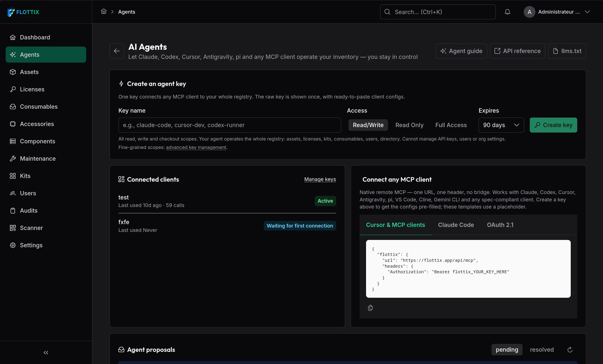The width and height of the screenshot is (603, 364).
Task: Select the Agents sidebar item
Action: [x=46, y=55]
